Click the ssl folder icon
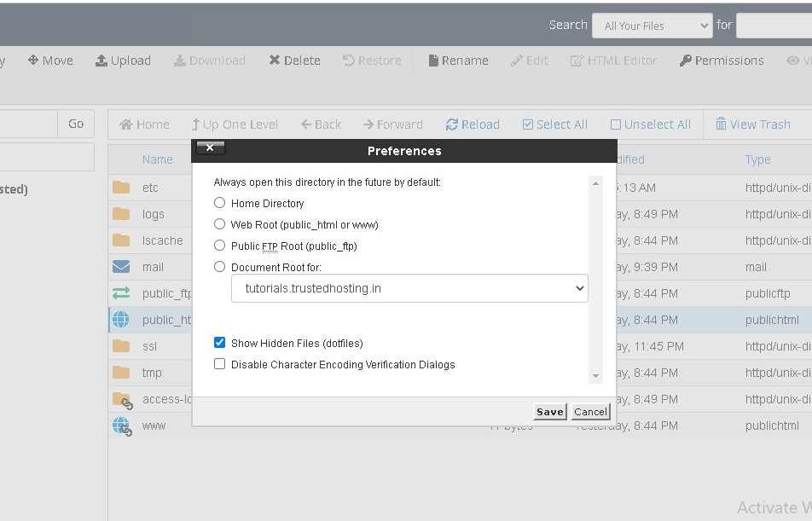Viewport: 812px width, 521px height. coord(121,346)
